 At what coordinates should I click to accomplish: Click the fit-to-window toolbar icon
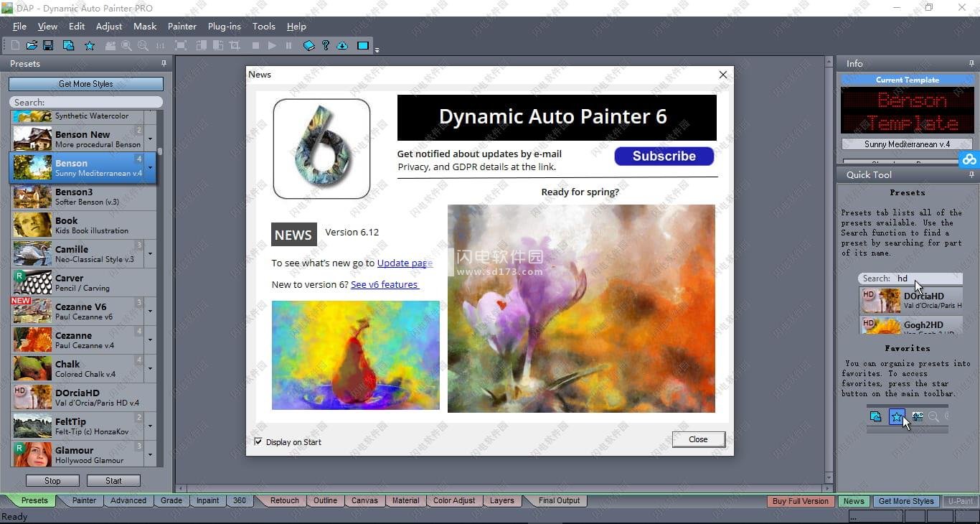[x=181, y=45]
